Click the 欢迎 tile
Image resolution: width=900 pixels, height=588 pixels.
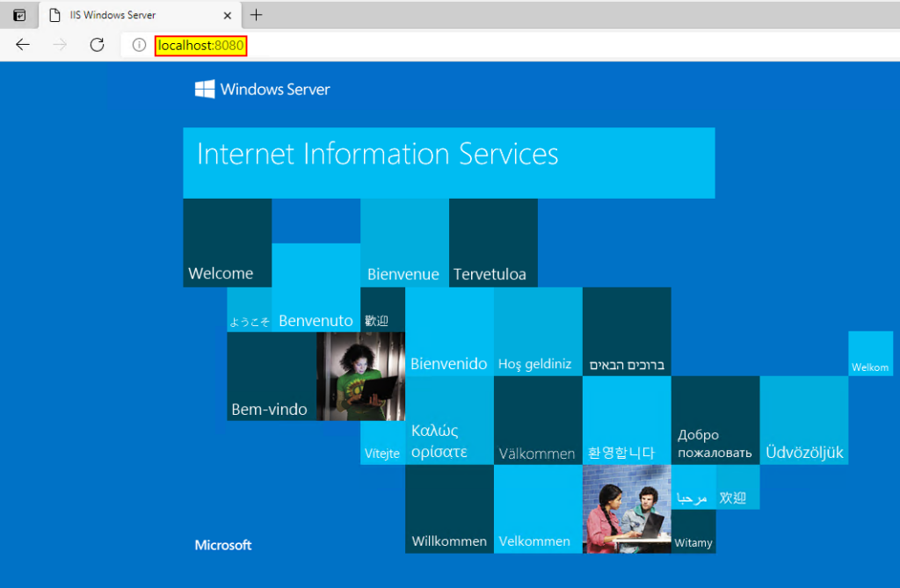(x=737, y=487)
